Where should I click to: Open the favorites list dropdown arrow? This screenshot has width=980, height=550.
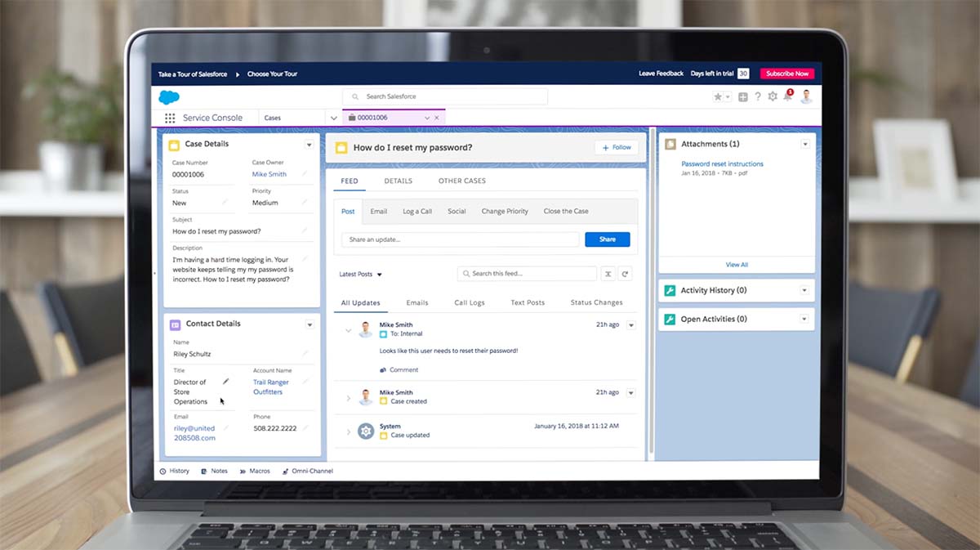click(x=728, y=97)
